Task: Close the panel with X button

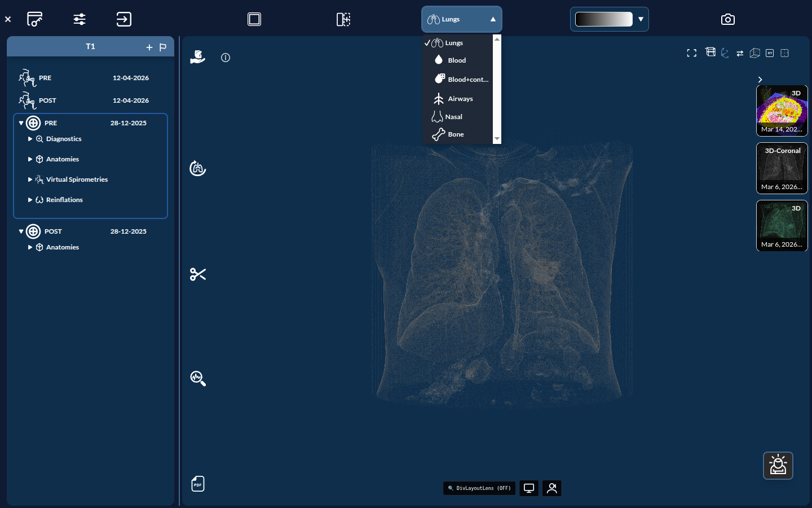Action: [8, 19]
